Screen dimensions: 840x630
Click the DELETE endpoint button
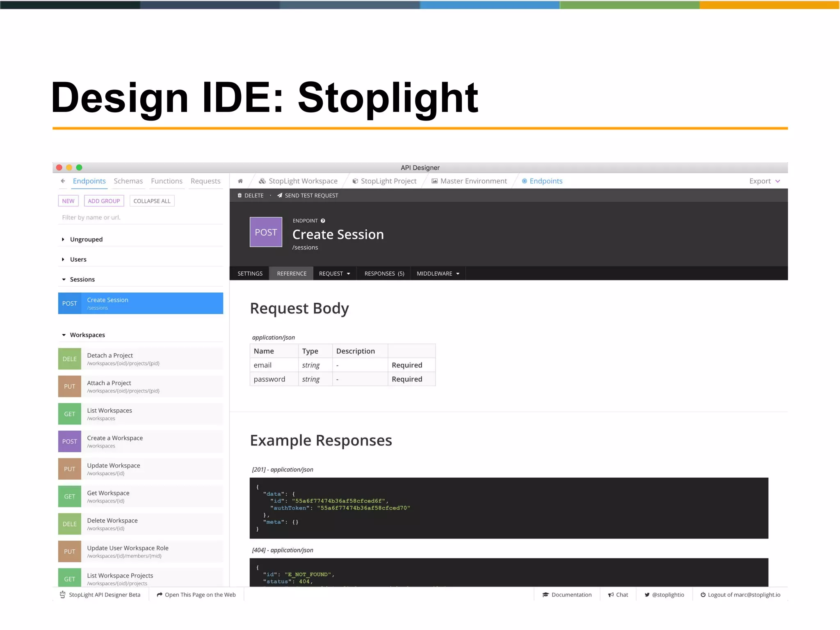click(x=251, y=196)
